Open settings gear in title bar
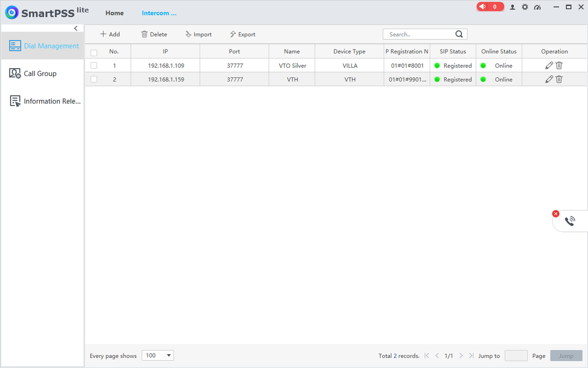This screenshot has width=588, height=368. click(525, 7)
